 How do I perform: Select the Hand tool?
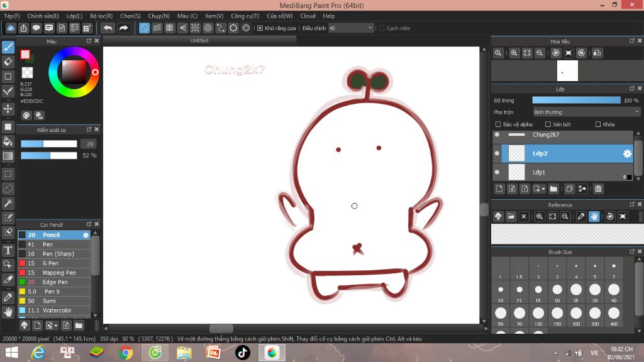tap(8, 312)
